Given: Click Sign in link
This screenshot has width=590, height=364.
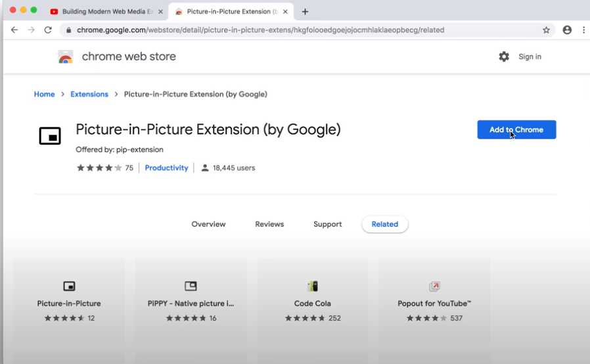Looking at the screenshot, I should pyautogui.click(x=530, y=57).
